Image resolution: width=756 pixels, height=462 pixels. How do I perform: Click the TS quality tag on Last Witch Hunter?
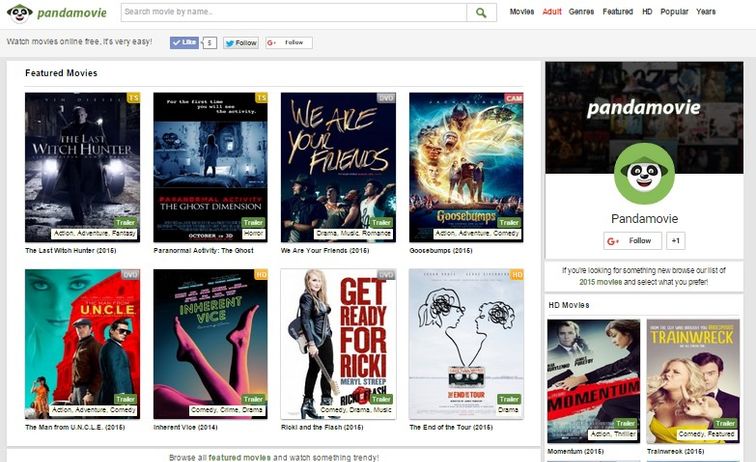tap(134, 98)
